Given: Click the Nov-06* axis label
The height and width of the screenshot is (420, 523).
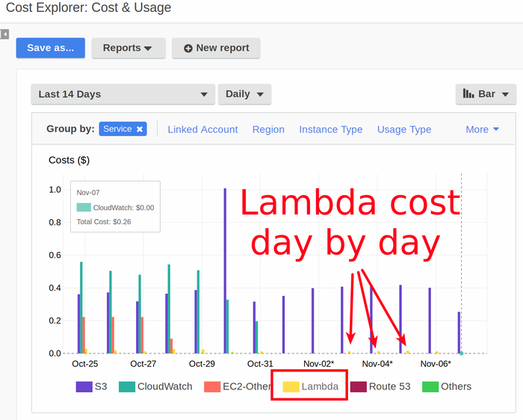Looking at the screenshot, I should tap(436, 364).
